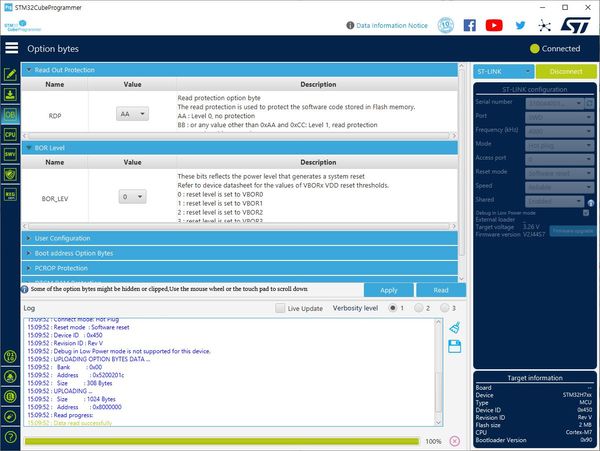The image size is (600, 451).
Task: Open the hamburger menu
Action: coord(11,48)
